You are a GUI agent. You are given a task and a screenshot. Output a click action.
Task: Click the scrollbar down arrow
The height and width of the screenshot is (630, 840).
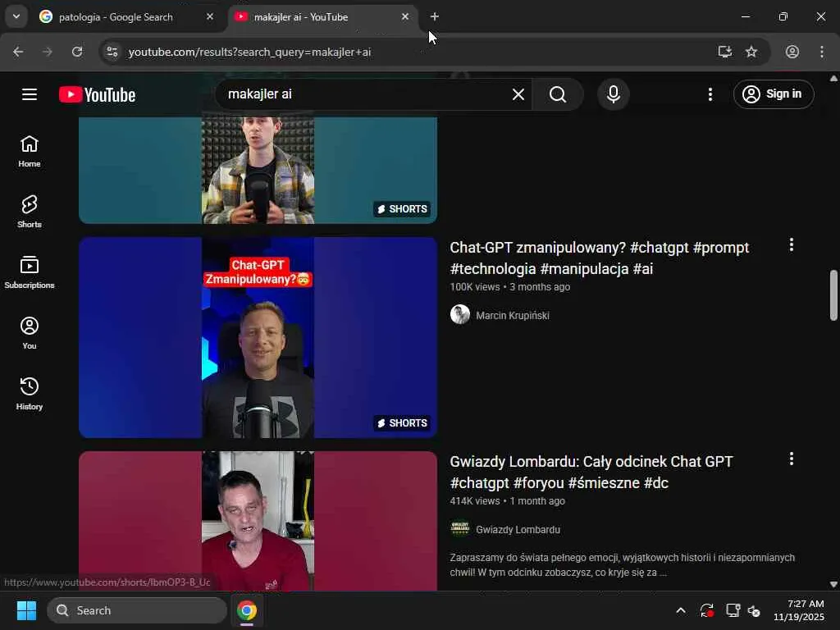tap(833, 584)
